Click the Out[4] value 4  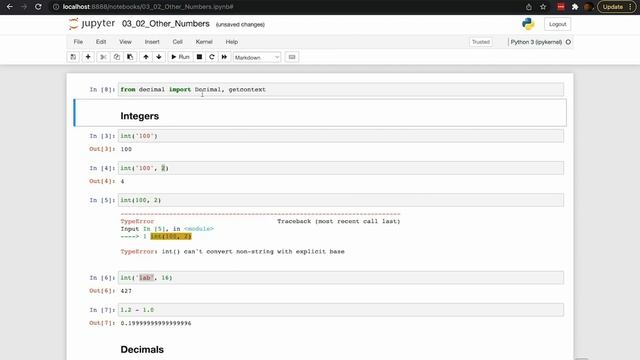point(122,181)
